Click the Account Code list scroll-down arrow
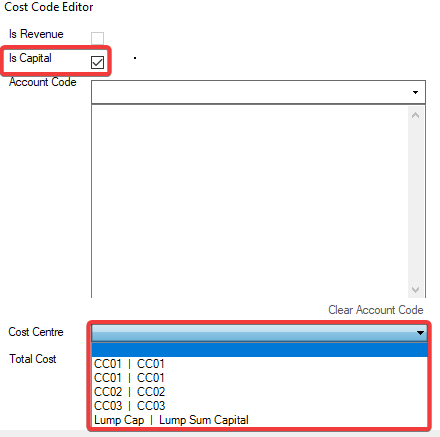The height and width of the screenshot is (437, 440). point(415,289)
